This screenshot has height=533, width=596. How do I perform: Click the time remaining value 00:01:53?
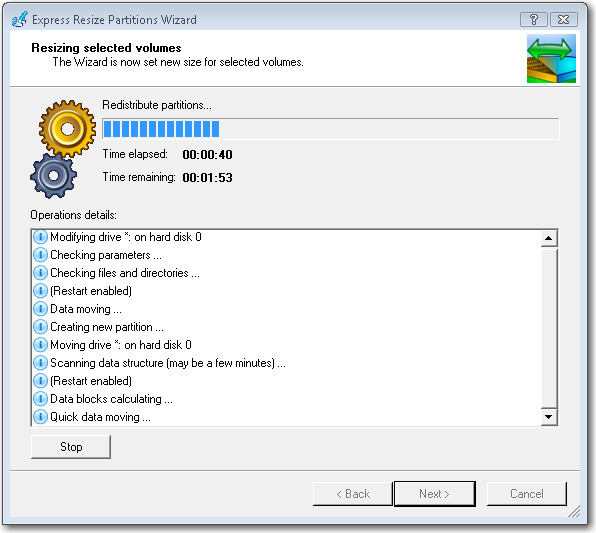point(208,178)
